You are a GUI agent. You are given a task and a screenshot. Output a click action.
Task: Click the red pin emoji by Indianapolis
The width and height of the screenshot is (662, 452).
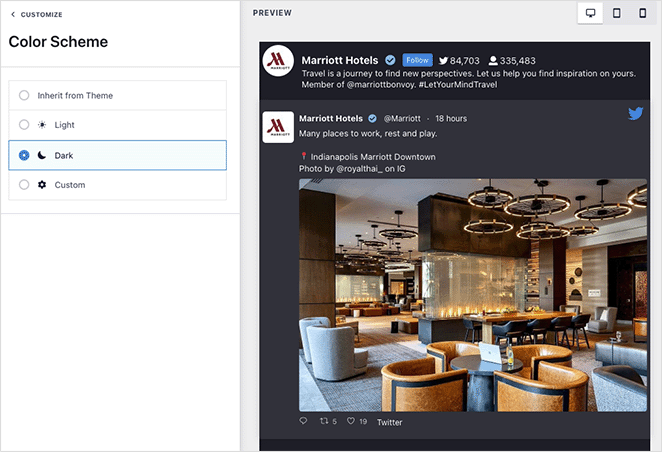click(304, 156)
